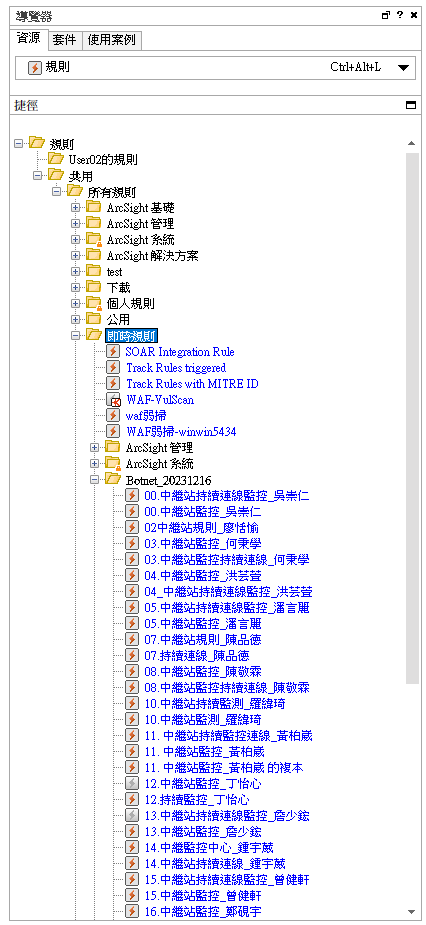
Task: Collapse the 即時規則 folder
Action: click(76, 335)
